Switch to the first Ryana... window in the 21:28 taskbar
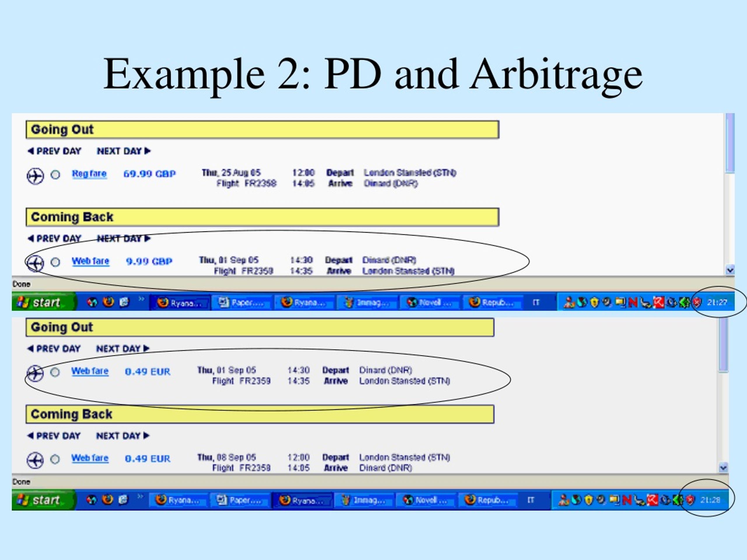747x560 pixels. coord(178,500)
